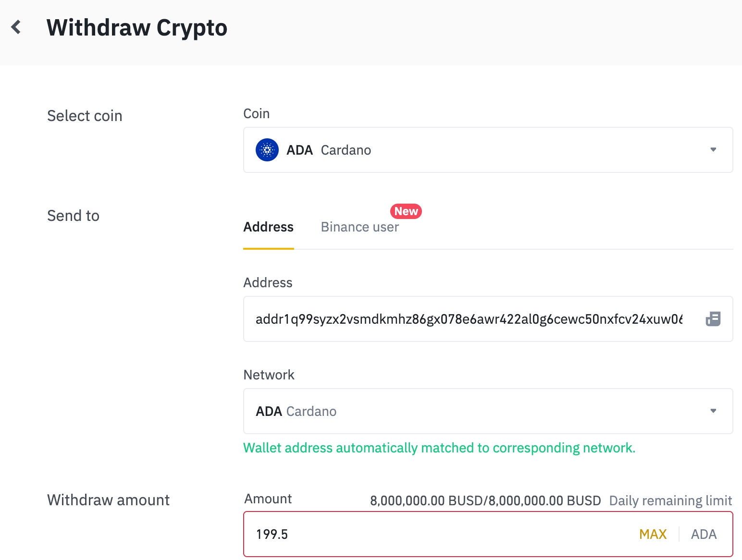742x560 pixels.
Task: Click the Daily remaining limit text
Action: point(670,501)
